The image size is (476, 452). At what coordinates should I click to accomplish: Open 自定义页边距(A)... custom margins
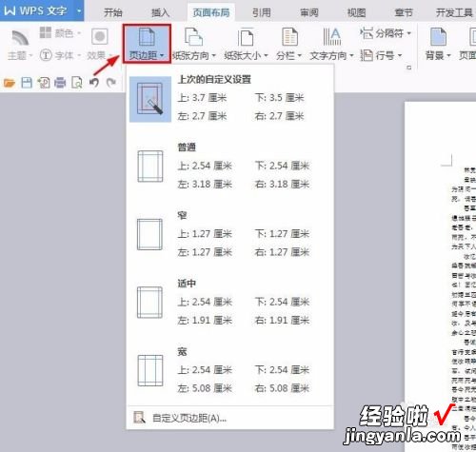(x=229, y=418)
